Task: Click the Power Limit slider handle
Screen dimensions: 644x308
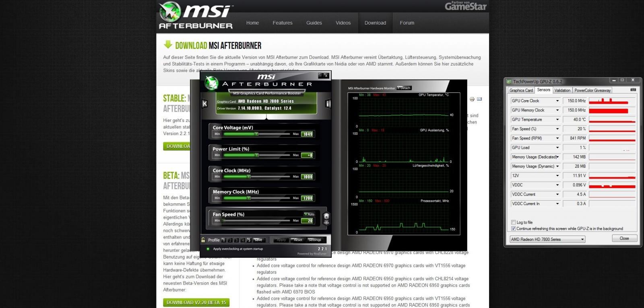Action: click(x=257, y=155)
